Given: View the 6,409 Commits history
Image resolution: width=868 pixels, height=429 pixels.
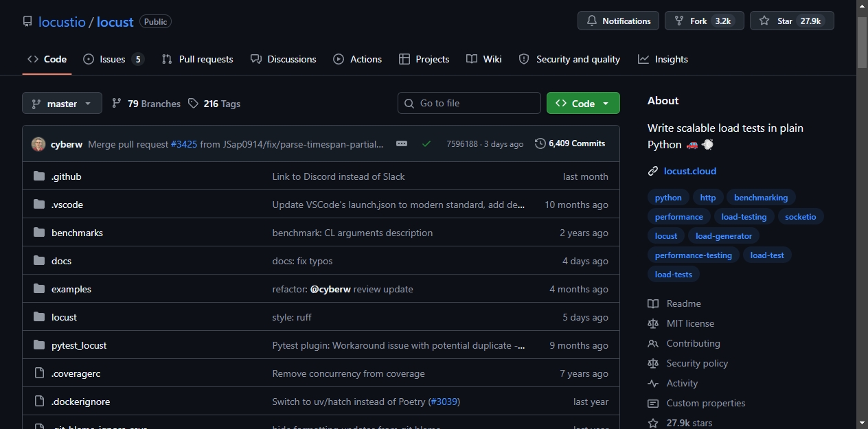Looking at the screenshot, I should (570, 143).
